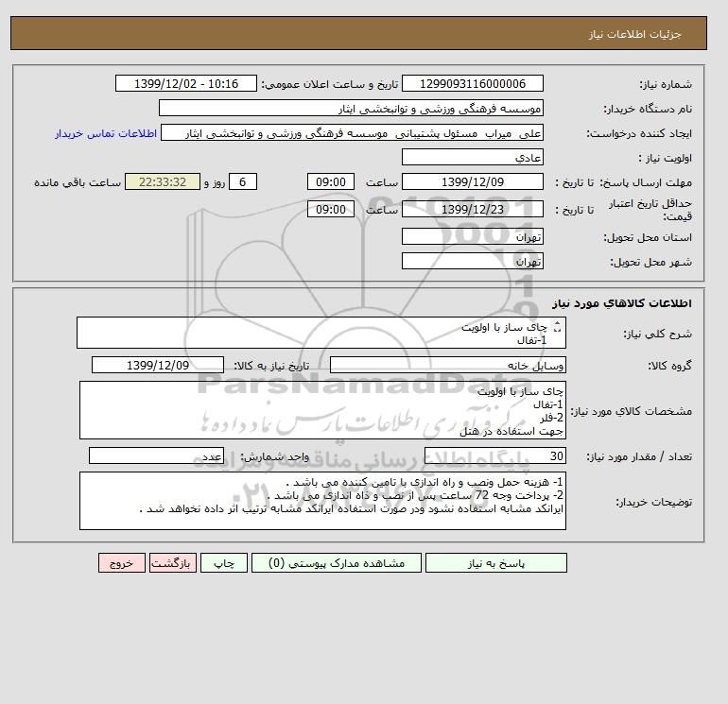Open اطلاعات تماس خریدار link
Viewport: 728px width, 704px height.
point(106,133)
